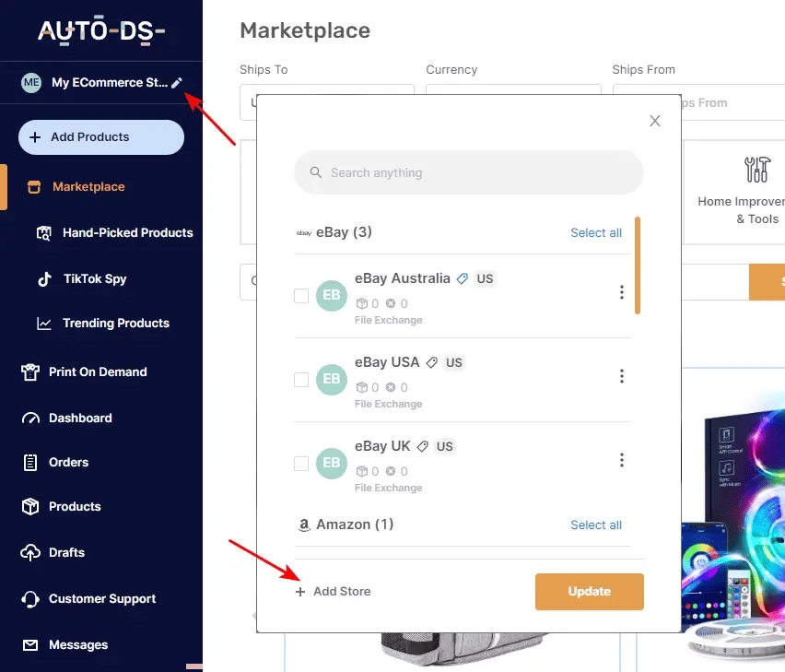Click the Drafts cloud upload icon

pyautogui.click(x=31, y=553)
